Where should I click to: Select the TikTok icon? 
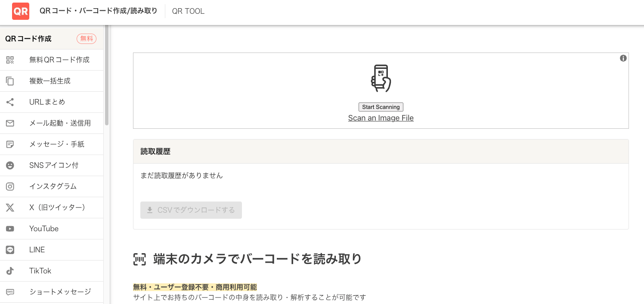coord(10,271)
